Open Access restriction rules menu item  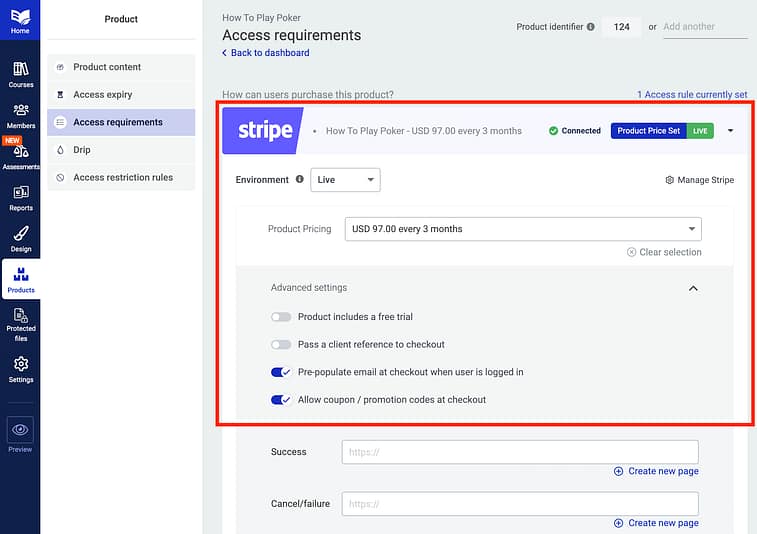point(121,178)
